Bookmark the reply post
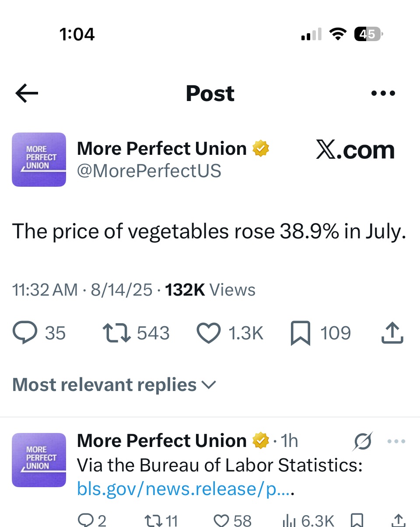This screenshot has width=420, height=527. (x=357, y=520)
